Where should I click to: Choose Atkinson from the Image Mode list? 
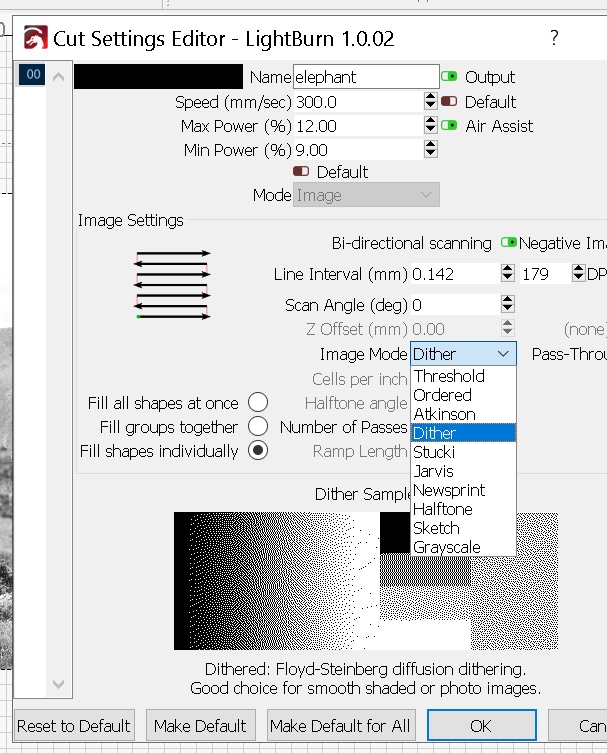[463, 414]
